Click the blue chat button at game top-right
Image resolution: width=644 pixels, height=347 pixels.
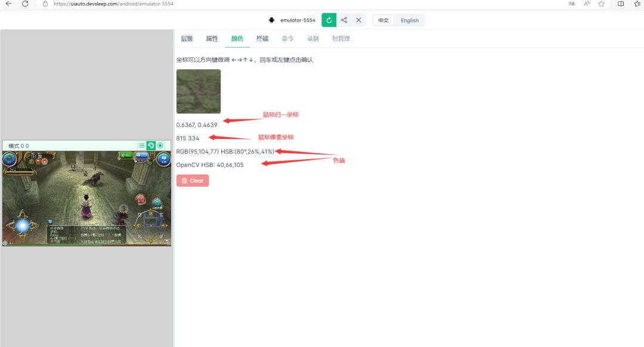[163, 159]
